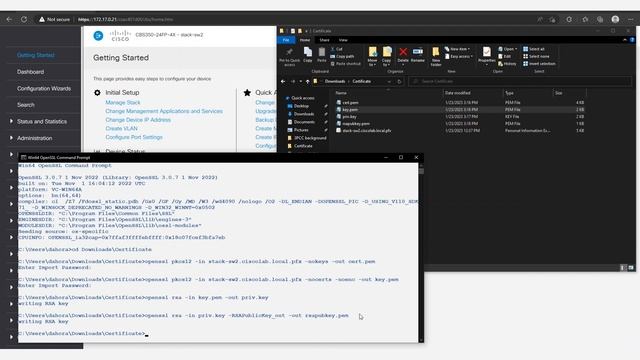
Task: Click the Create VLAN link
Action: tap(121, 128)
